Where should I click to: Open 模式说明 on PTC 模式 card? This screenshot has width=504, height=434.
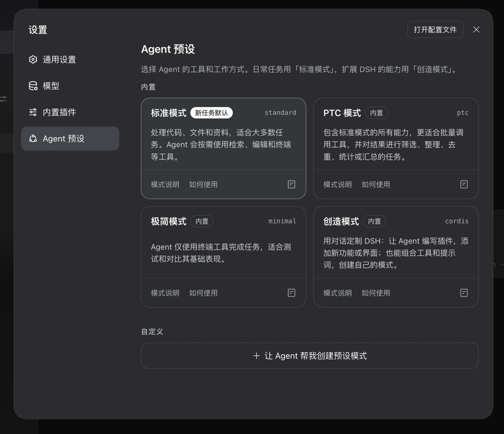[x=338, y=184]
